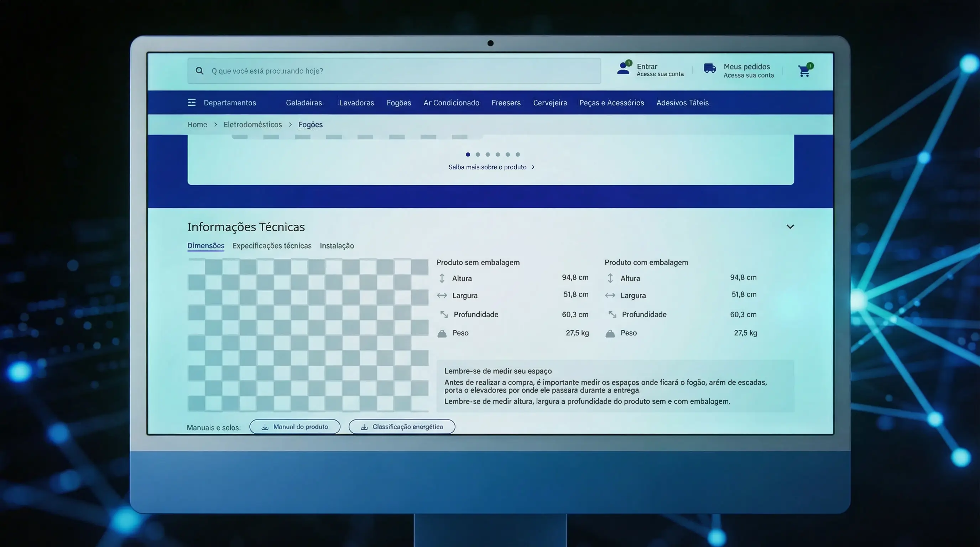Click the delivery truck Meus pedidos icon
The height and width of the screenshot is (547, 980).
(709, 68)
